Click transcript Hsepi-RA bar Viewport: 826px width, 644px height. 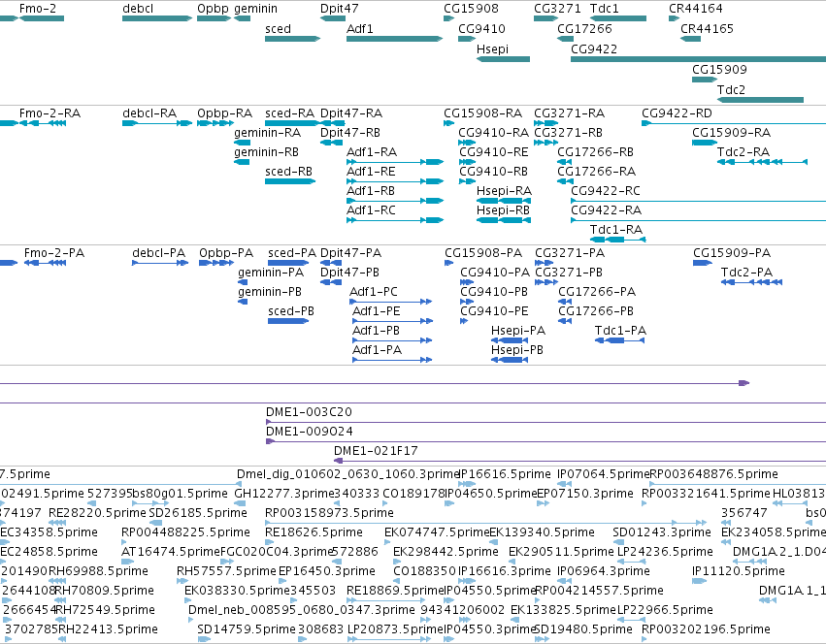(504, 201)
